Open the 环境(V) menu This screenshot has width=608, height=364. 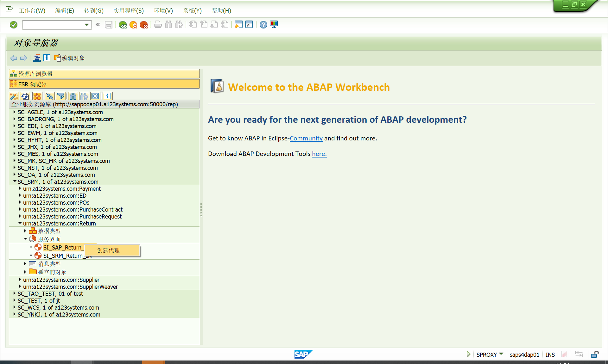click(163, 11)
